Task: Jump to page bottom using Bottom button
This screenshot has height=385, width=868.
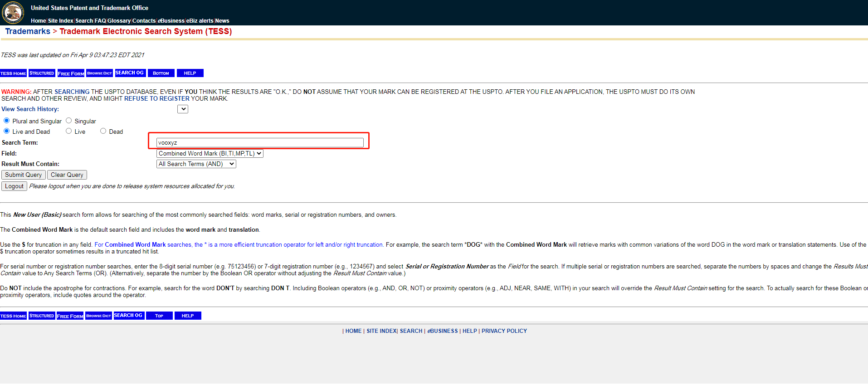Action: [x=161, y=73]
